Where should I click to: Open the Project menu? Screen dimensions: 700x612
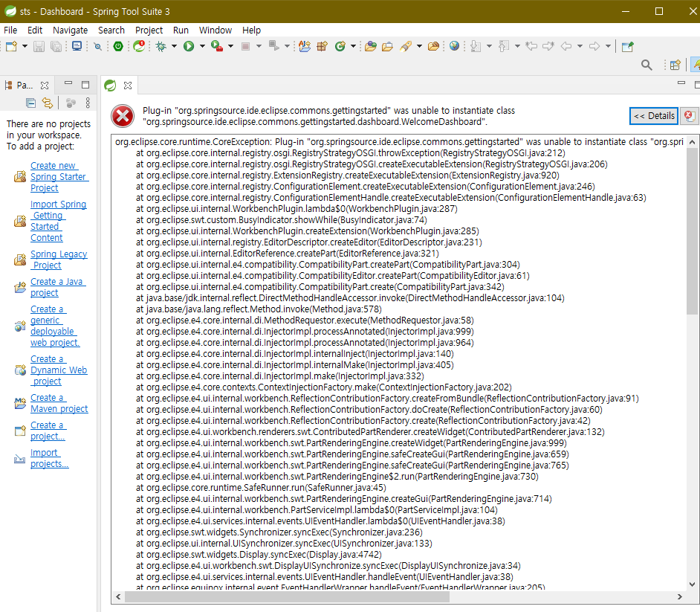(x=149, y=30)
